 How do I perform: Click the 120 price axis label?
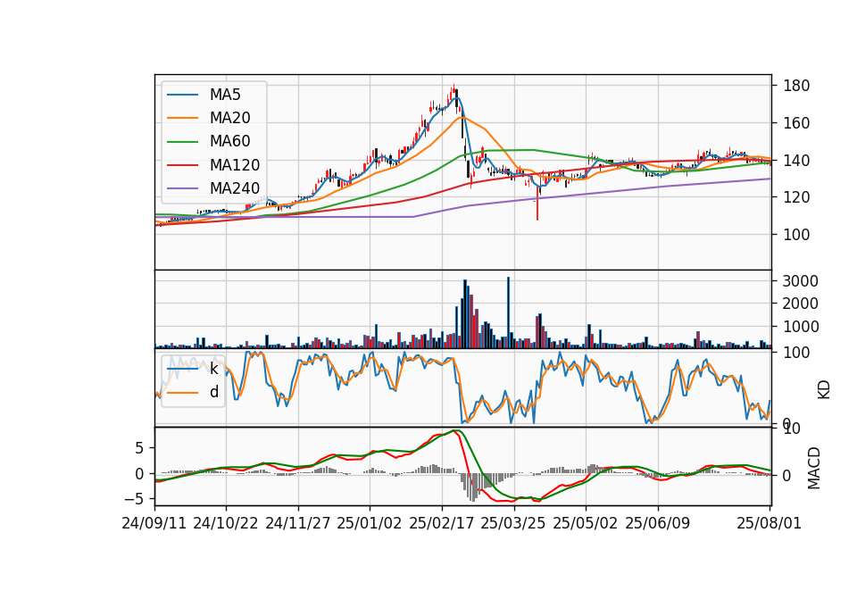point(796,197)
